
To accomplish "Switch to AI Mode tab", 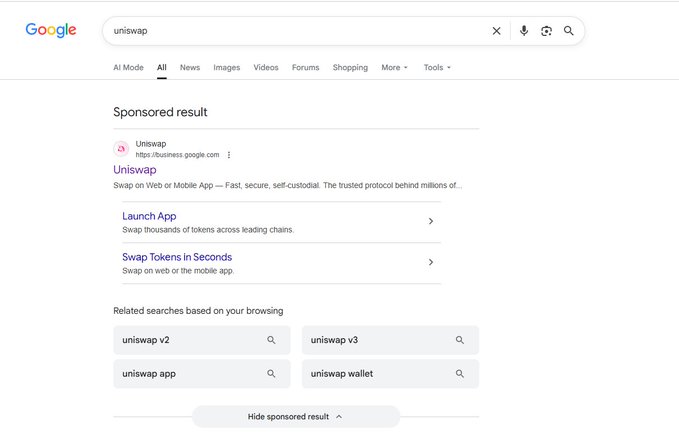I will point(128,67).
